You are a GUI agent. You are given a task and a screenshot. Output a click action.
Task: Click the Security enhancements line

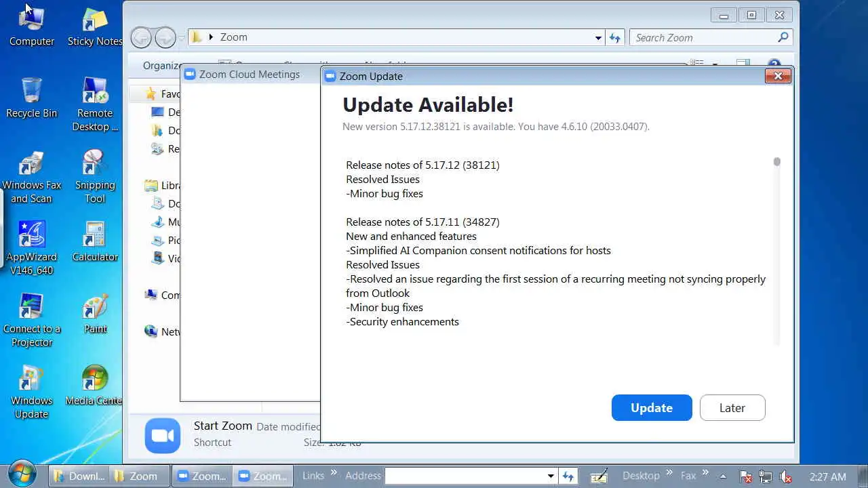pyautogui.click(x=403, y=321)
